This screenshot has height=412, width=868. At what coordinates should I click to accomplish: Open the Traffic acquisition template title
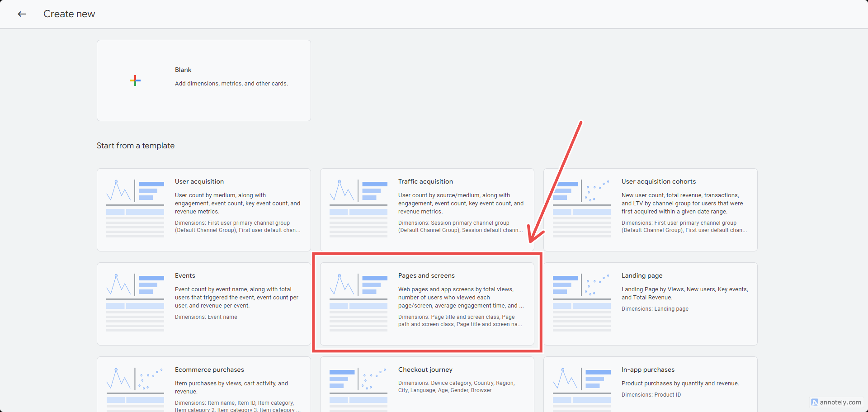click(x=425, y=181)
